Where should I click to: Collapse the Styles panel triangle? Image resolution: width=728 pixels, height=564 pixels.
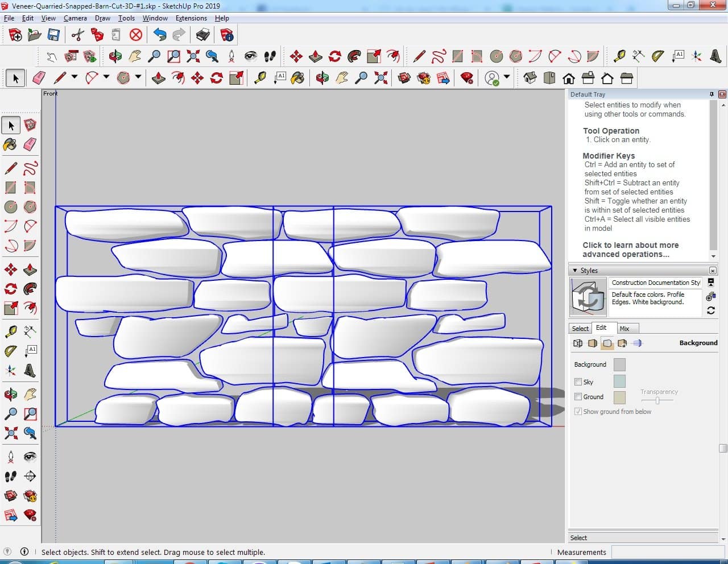[575, 271]
